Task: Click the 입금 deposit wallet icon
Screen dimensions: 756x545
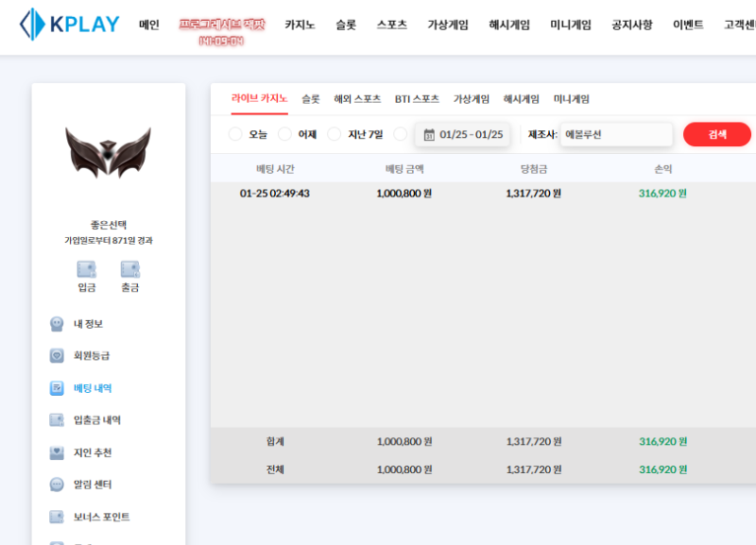Action: pyautogui.click(x=87, y=269)
